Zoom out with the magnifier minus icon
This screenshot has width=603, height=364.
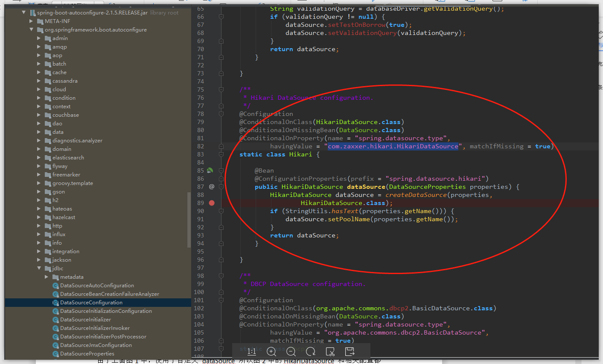(291, 351)
